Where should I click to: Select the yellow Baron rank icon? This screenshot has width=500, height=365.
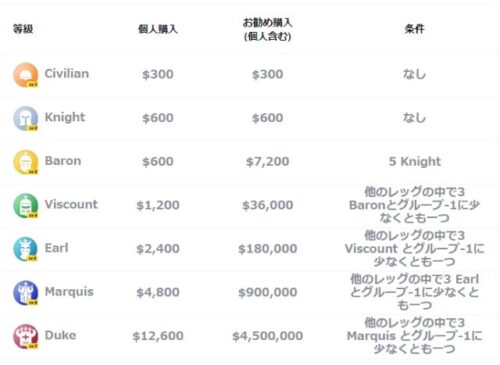tap(26, 162)
